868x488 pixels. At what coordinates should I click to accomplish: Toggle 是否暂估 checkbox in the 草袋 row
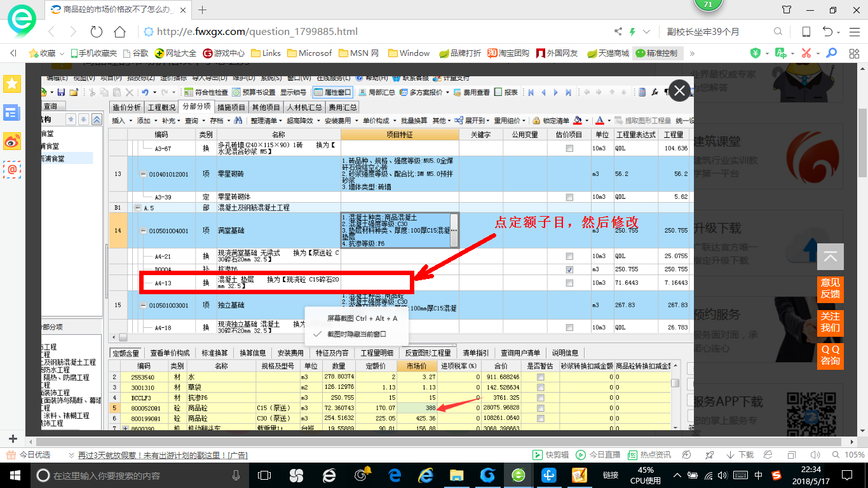541,387
